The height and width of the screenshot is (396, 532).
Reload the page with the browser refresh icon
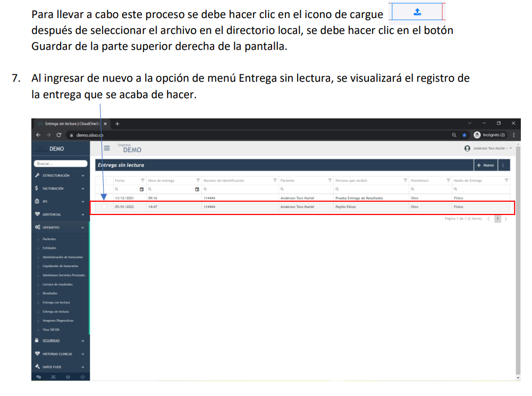tap(58, 135)
